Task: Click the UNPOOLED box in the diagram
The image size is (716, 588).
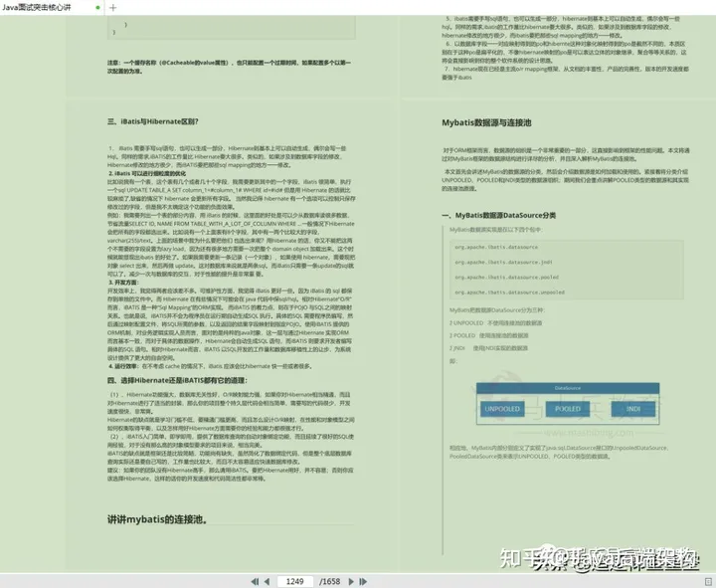Action: coord(502,409)
